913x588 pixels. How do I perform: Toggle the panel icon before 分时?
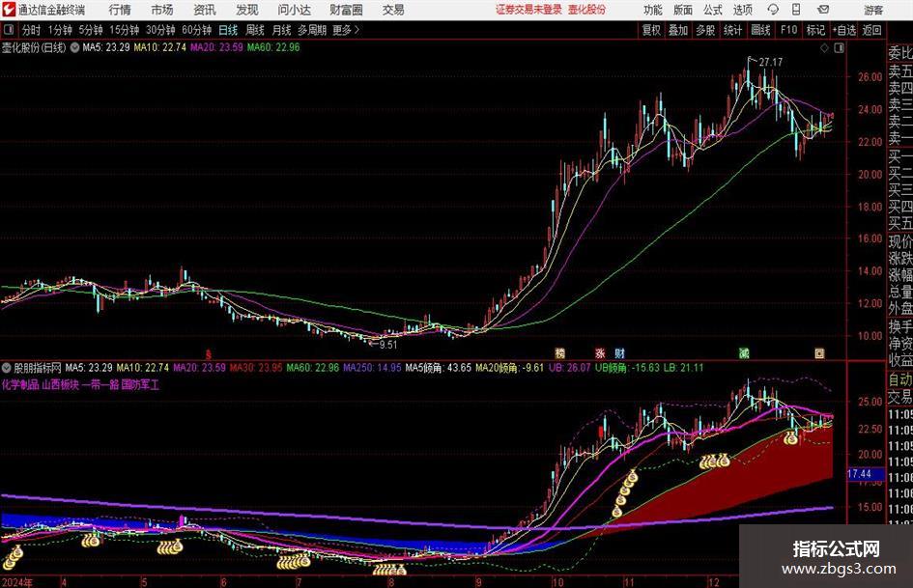[9, 30]
